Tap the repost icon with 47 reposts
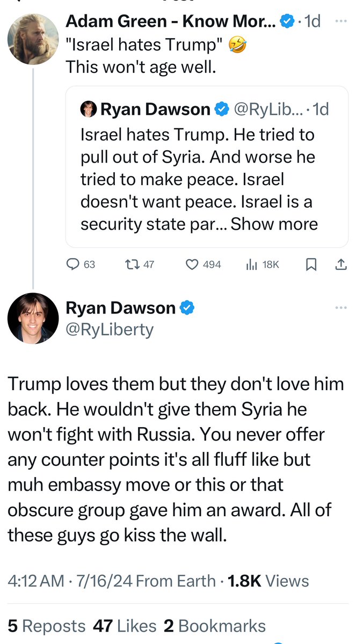356x644 pixels. 131,265
